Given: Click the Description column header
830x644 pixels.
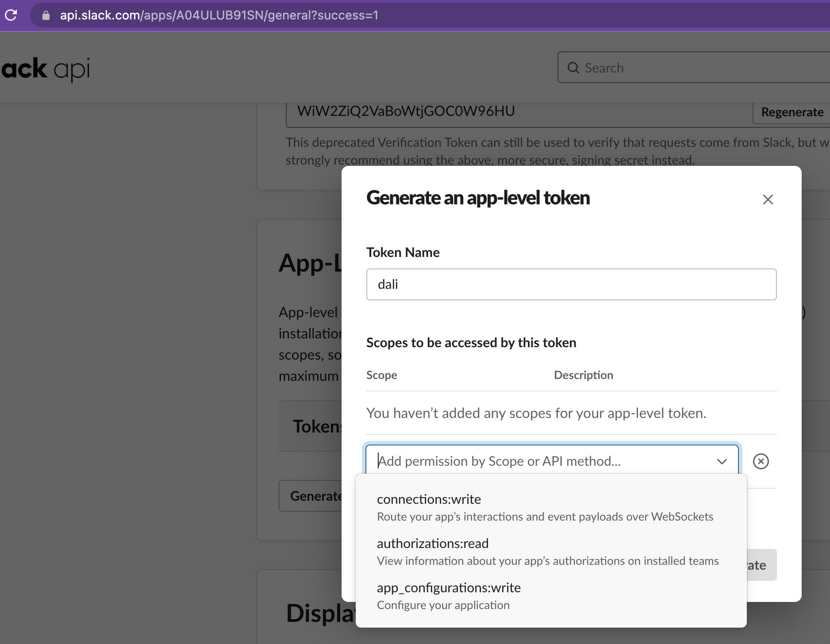Looking at the screenshot, I should tap(583, 375).
